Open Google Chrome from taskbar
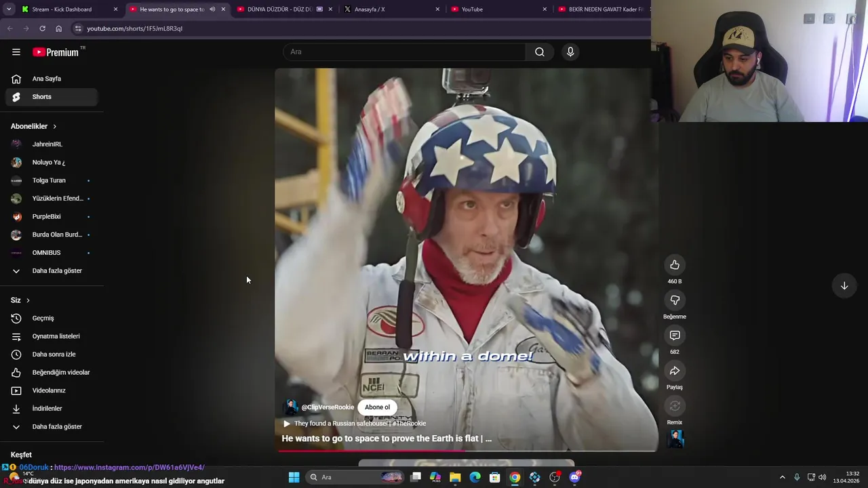Viewport: 868px width, 488px height. pyautogui.click(x=515, y=477)
